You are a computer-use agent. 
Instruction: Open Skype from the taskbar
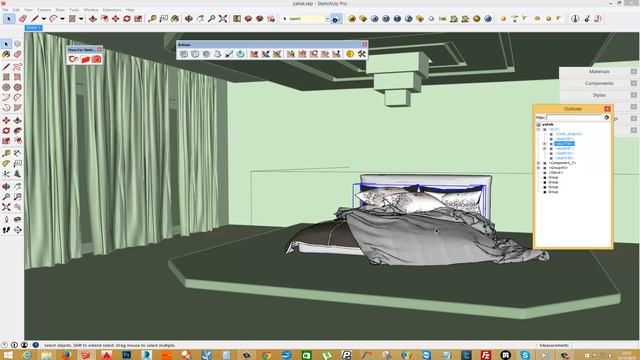pos(525,355)
